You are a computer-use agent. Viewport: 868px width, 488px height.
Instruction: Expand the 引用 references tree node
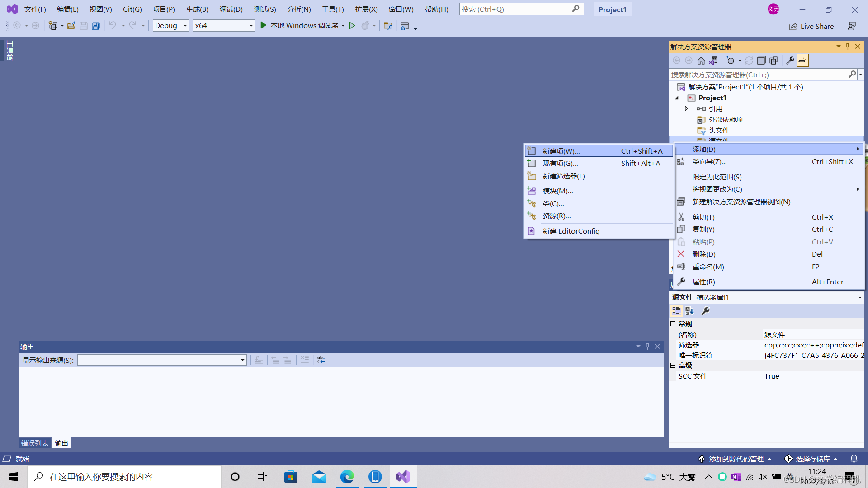pyautogui.click(x=686, y=108)
